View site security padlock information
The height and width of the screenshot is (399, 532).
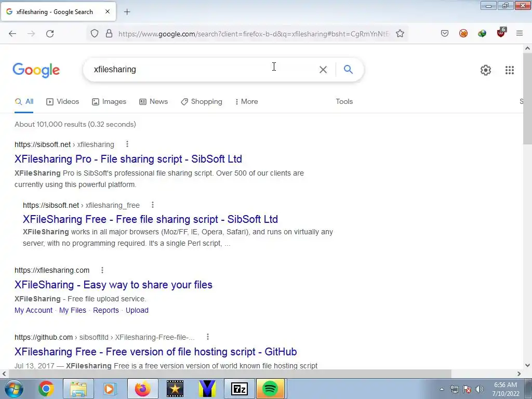coord(109,34)
